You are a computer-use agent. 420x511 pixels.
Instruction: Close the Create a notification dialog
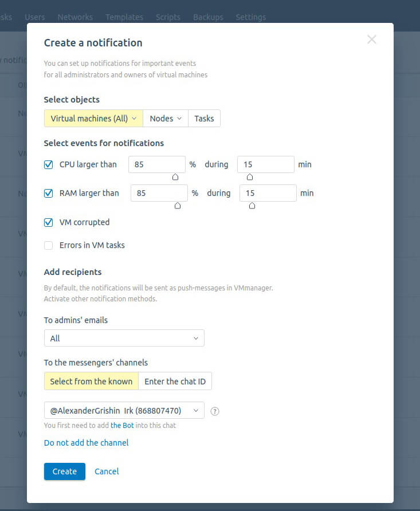[x=371, y=40]
